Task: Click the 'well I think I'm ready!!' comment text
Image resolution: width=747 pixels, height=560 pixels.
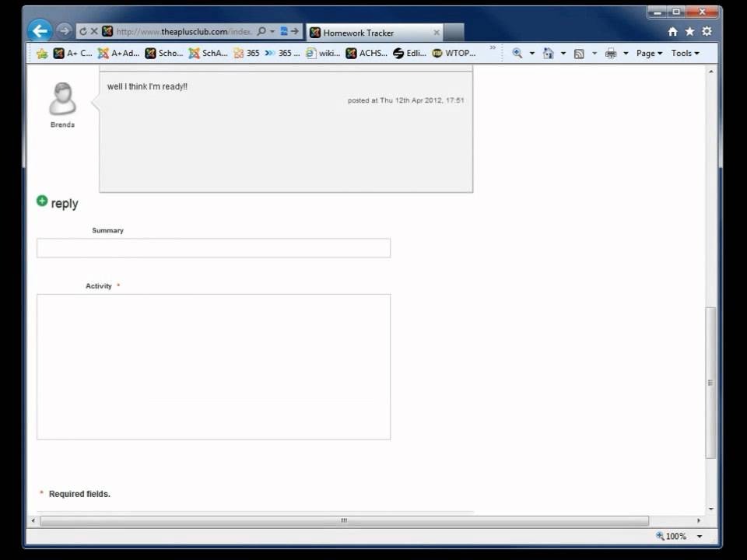Action: (x=147, y=86)
